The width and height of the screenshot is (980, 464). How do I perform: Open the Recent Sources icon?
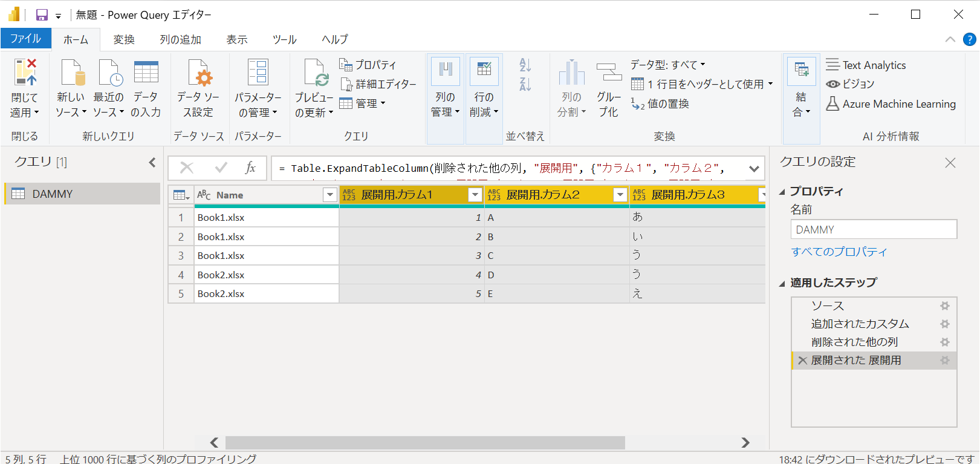110,73
